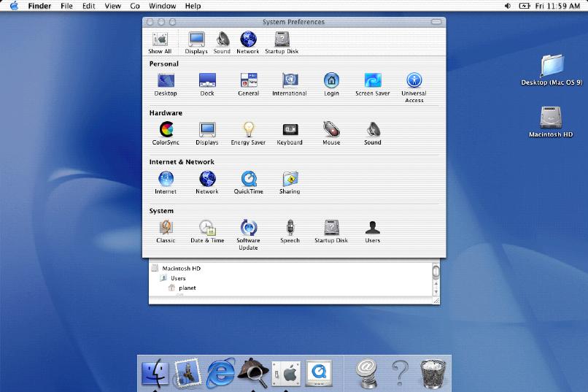Image resolution: width=588 pixels, height=392 pixels.
Task: Open the Classic preference pane
Action: pos(166,231)
